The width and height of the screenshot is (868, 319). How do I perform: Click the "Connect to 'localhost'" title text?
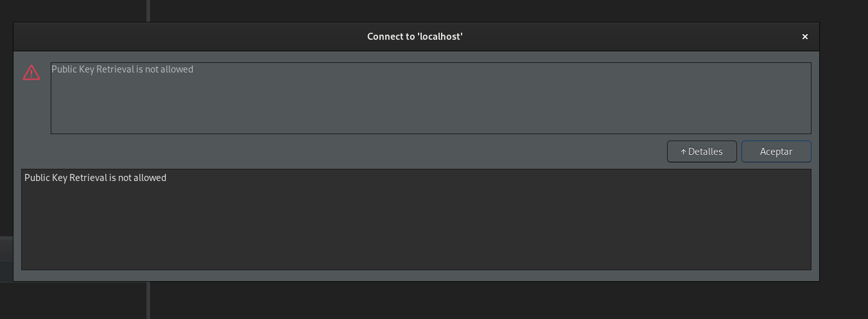pos(415,37)
